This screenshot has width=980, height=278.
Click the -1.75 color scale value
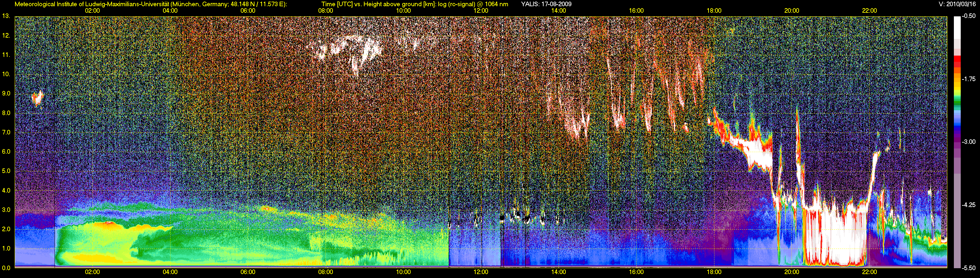(969, 79)
